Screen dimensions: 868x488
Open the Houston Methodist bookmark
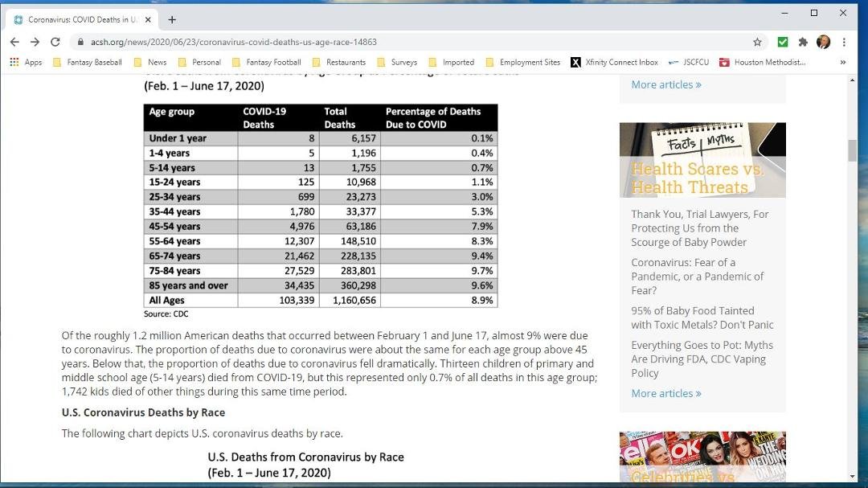pos(762,62)
